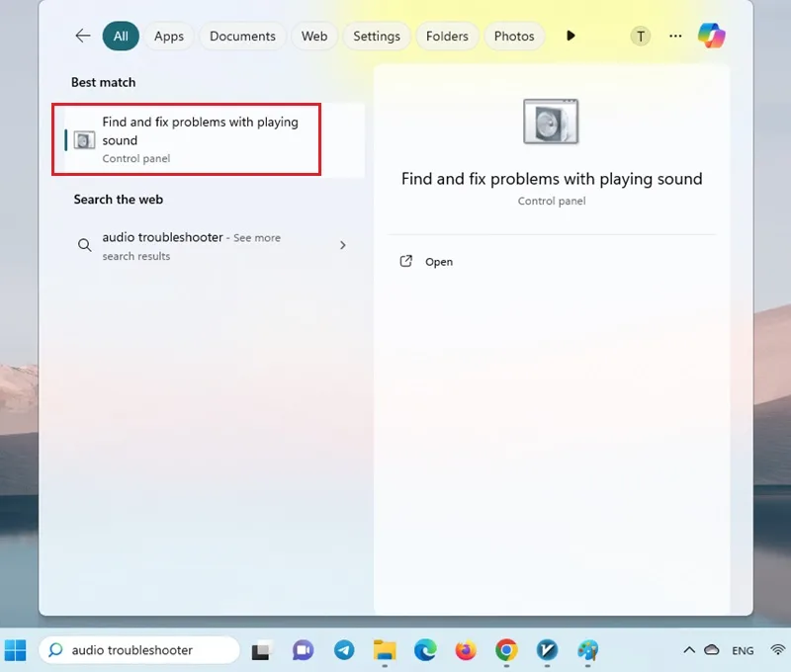
Task: Click the Windows Start button
Action: pos(15,650)
